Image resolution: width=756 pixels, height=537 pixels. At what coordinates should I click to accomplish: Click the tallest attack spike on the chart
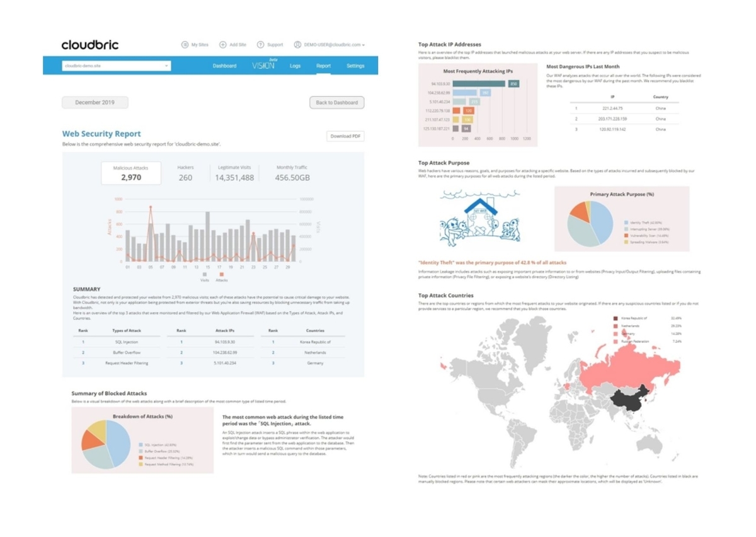(151, 208)
